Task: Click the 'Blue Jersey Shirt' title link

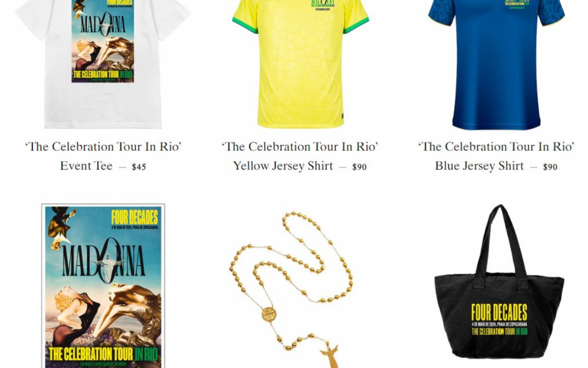Action: [x=479, y=166]
